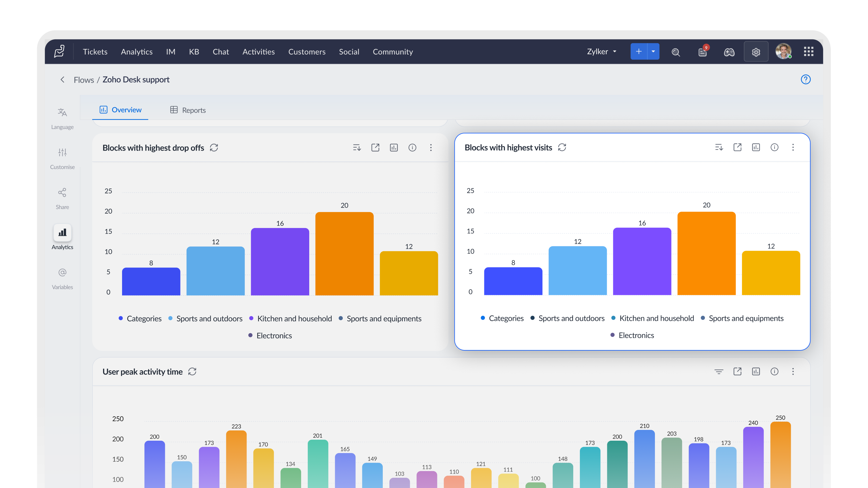Switch to the Reports tab
This screenshot has width=868, height=488.
pyautogui.click(x=188, y=110)
